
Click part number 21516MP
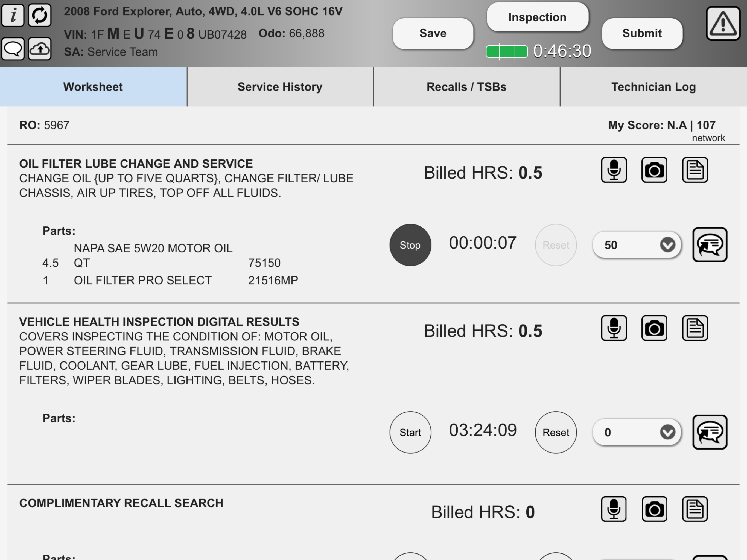(x=273, y=280)
